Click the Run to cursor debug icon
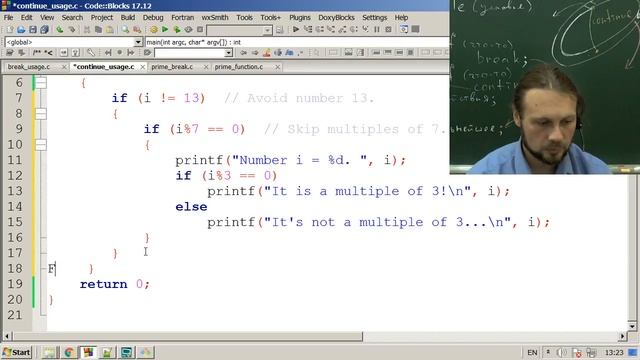 tap(308, 29)
